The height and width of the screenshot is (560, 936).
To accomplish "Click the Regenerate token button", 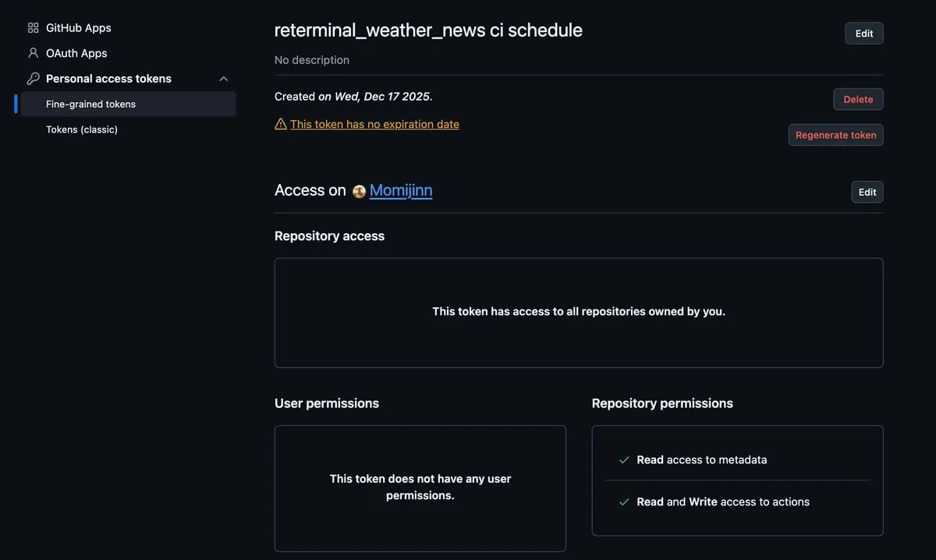I will click(835, 135).
